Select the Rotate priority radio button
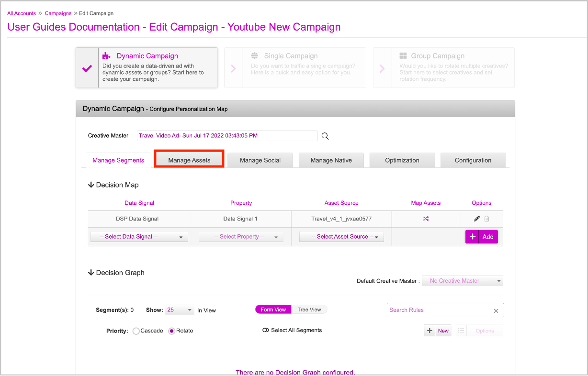Image resolution: width=588 pixels, height=376 pixels. [x=172, y=331]
